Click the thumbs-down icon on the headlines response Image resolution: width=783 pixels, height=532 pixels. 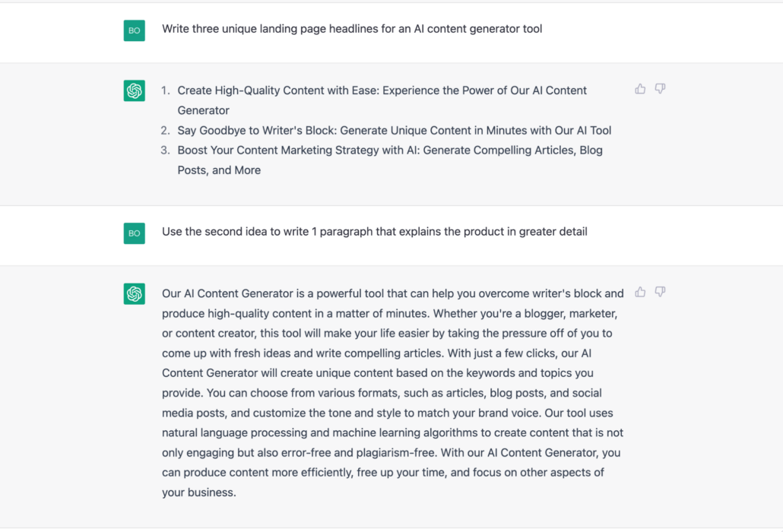(660, 88)
